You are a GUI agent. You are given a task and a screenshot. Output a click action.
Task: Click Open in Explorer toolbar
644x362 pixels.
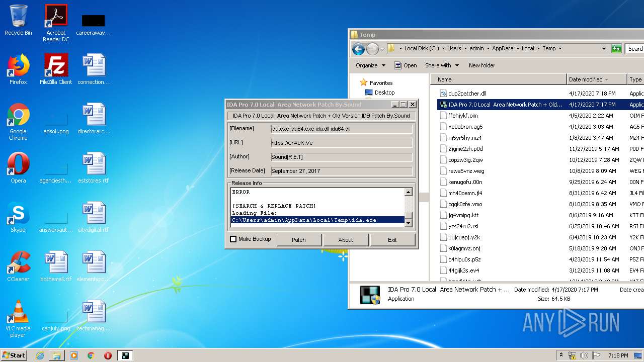click(406, 65)
